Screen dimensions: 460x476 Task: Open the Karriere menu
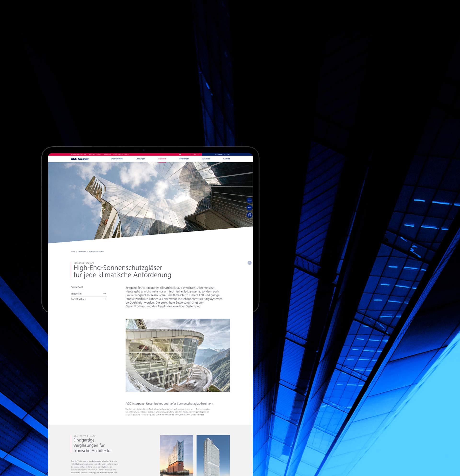226,159
